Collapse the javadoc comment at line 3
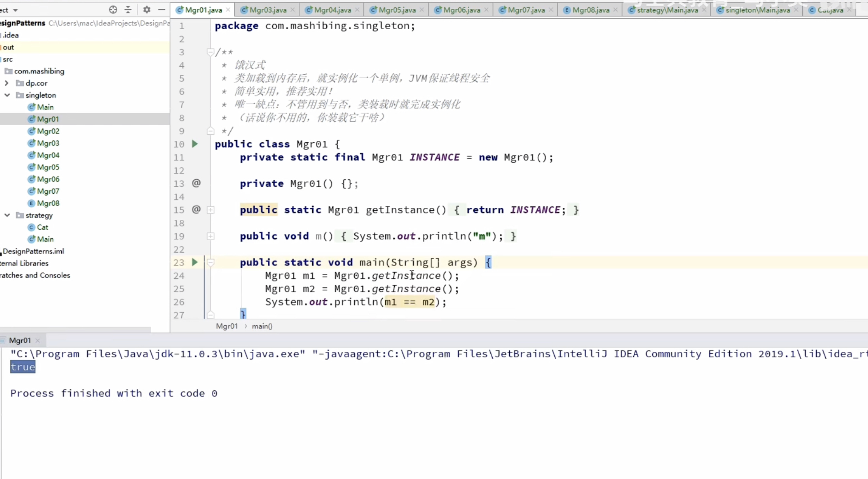Image resolution: width=868 pixels, height=479 pixels. coord(211,52)
